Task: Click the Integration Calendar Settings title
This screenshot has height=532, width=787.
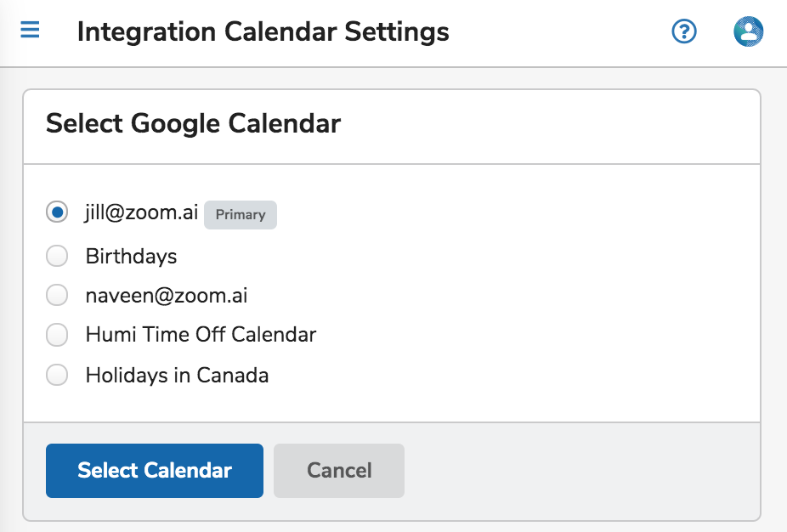Action: (x=263, y=31)
